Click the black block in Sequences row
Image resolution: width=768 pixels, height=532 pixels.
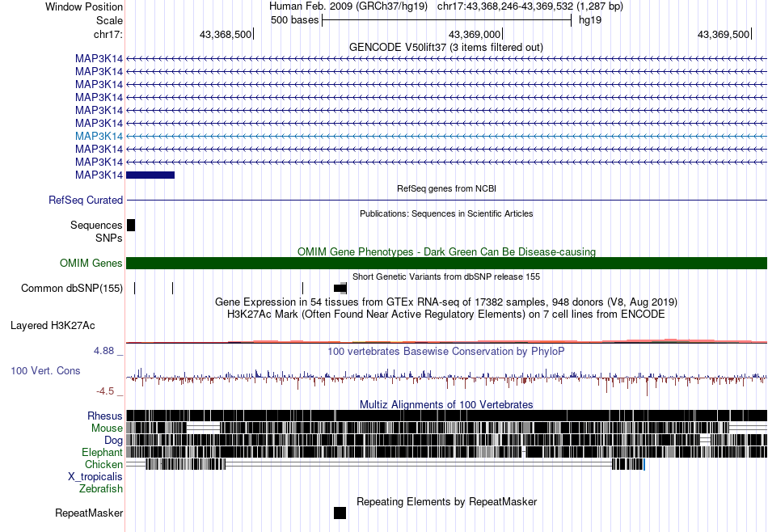coord(131,225)
